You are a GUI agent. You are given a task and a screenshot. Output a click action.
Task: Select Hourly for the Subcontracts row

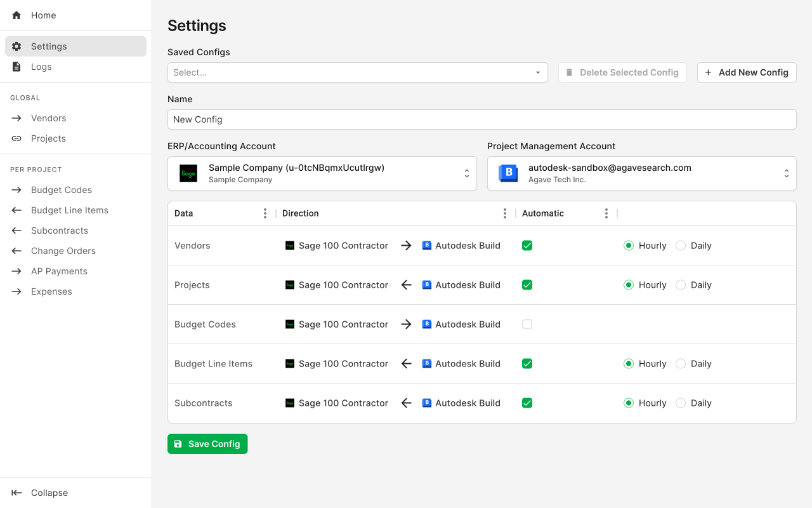coord(629,403)
